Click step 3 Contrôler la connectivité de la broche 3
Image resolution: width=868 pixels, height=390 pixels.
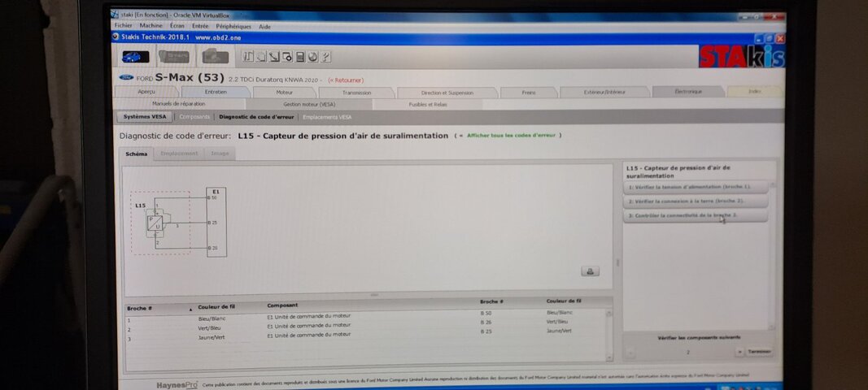(x=696, y=214)
